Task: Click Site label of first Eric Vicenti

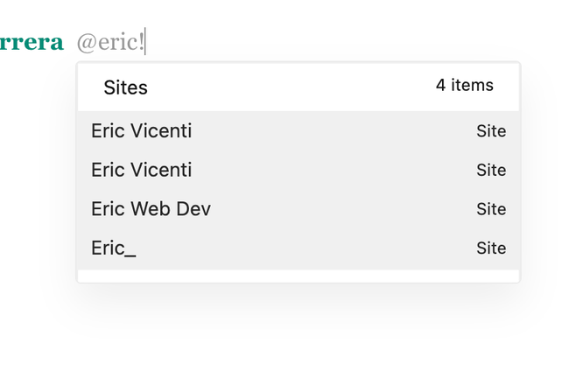Action: [x=491, y=131]
